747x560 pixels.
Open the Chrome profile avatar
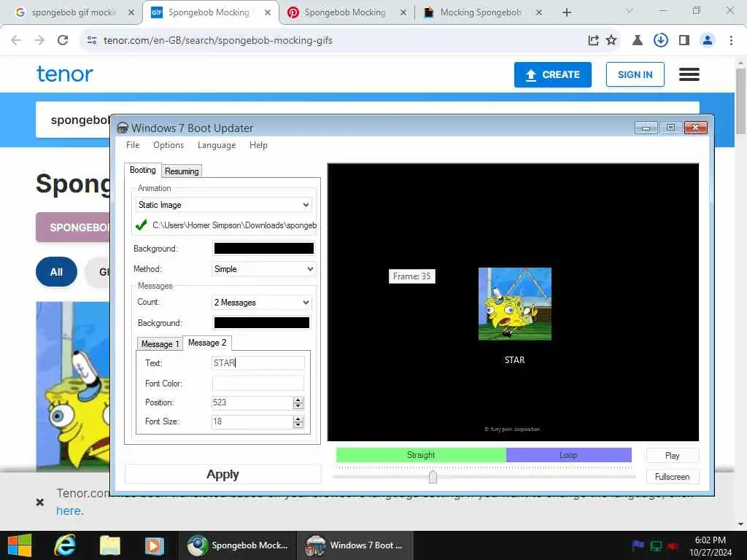[708, 41]
